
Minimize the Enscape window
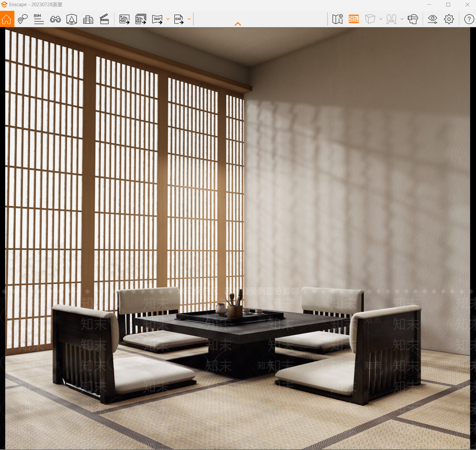point(429,4)
